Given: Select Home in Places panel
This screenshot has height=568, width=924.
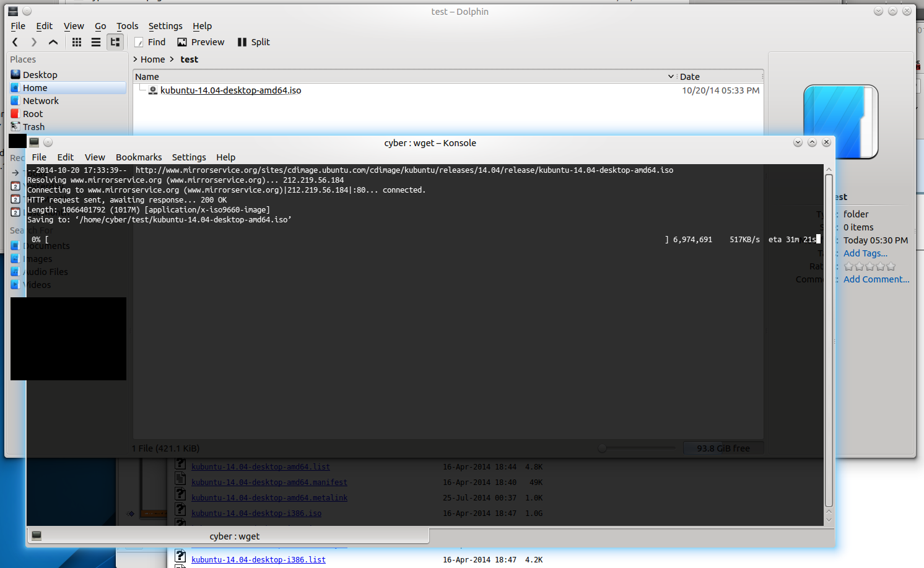Looking at the screenshot, I should (68, 88).
